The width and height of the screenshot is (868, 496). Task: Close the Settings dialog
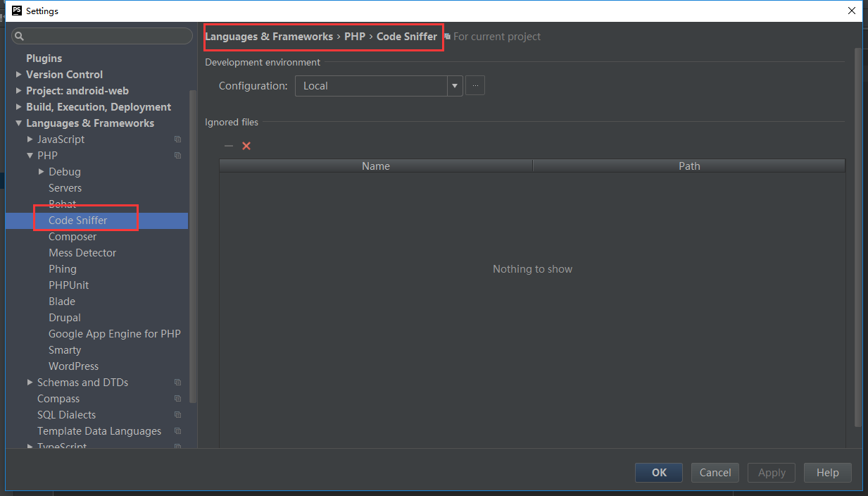[851, 11]
